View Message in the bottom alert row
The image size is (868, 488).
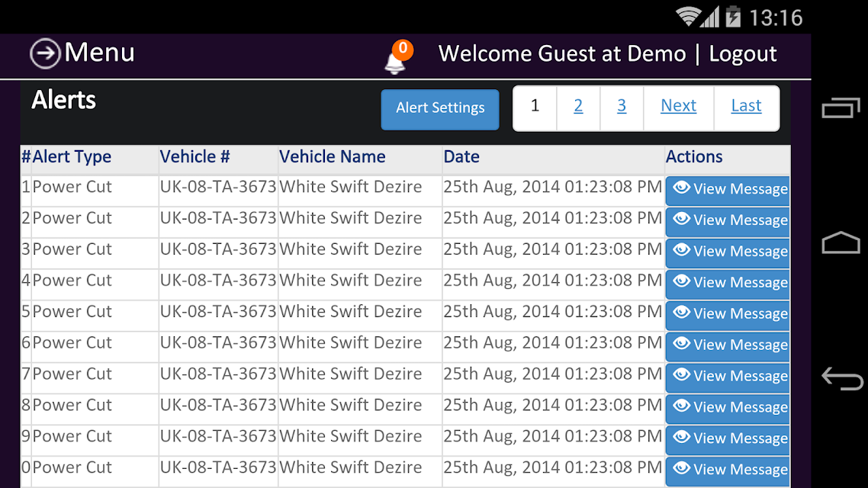click(x=728, y=471)
